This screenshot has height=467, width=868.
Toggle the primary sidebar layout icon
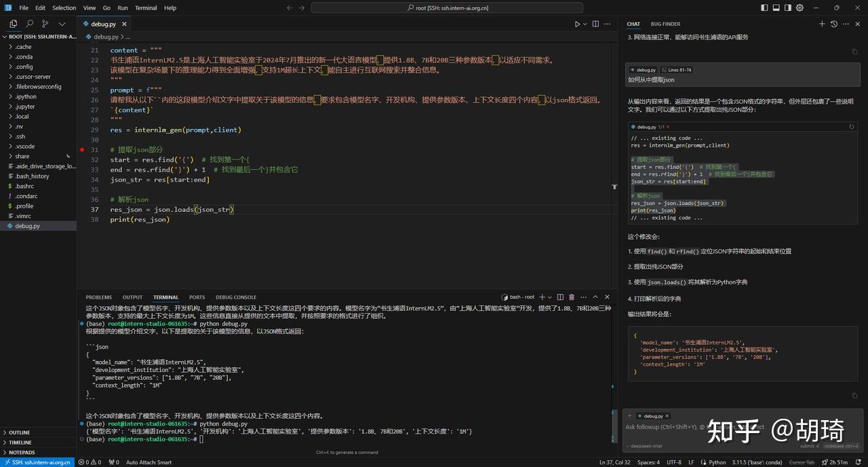[765, 8]
